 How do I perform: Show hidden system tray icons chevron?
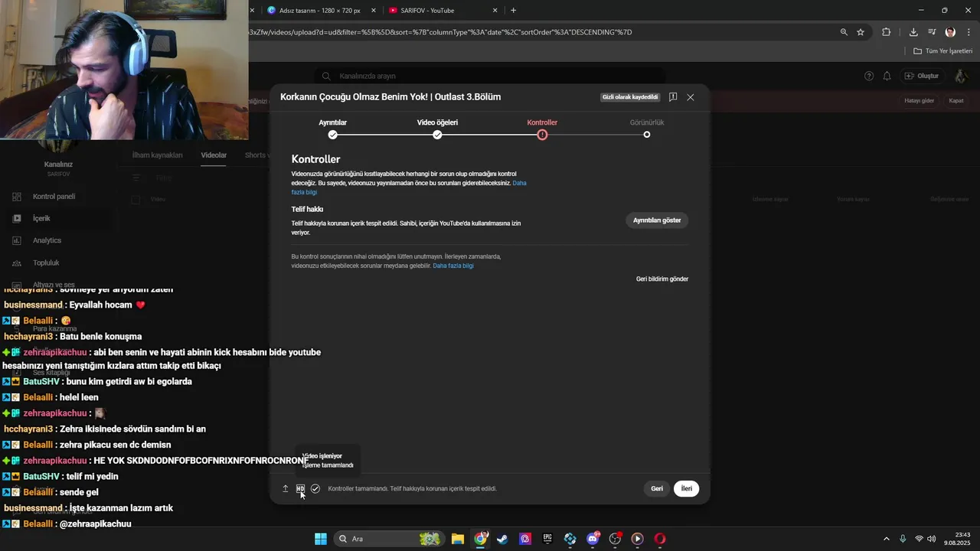click(887, 539)
